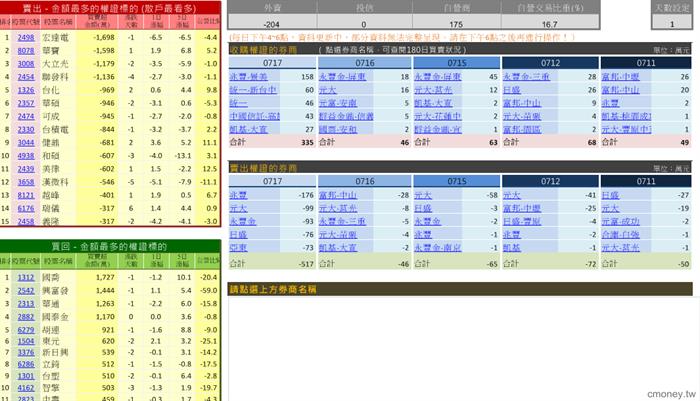Open 永豐金-屏東 link valued 45 under 0715

point(438,77)
